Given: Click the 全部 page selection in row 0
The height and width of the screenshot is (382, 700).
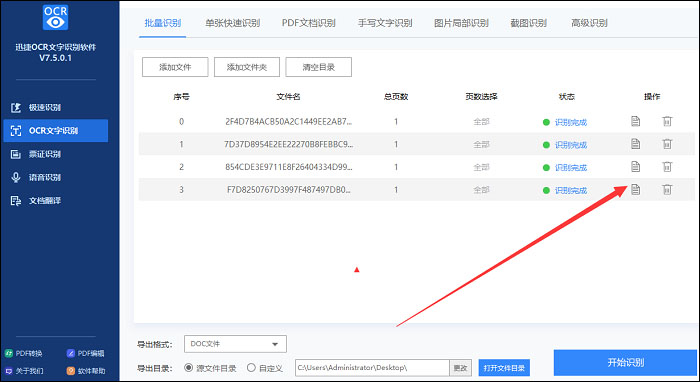Looking at the screenshot, I should tap(481, 121).
